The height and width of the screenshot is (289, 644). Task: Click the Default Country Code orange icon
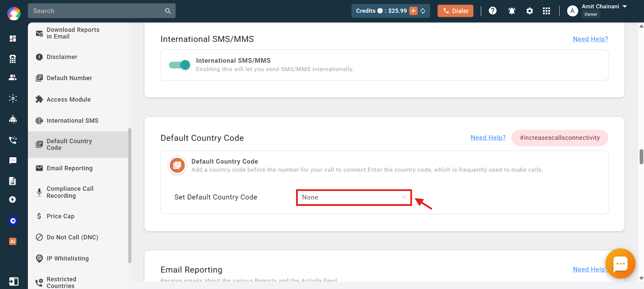pos(177,165)
